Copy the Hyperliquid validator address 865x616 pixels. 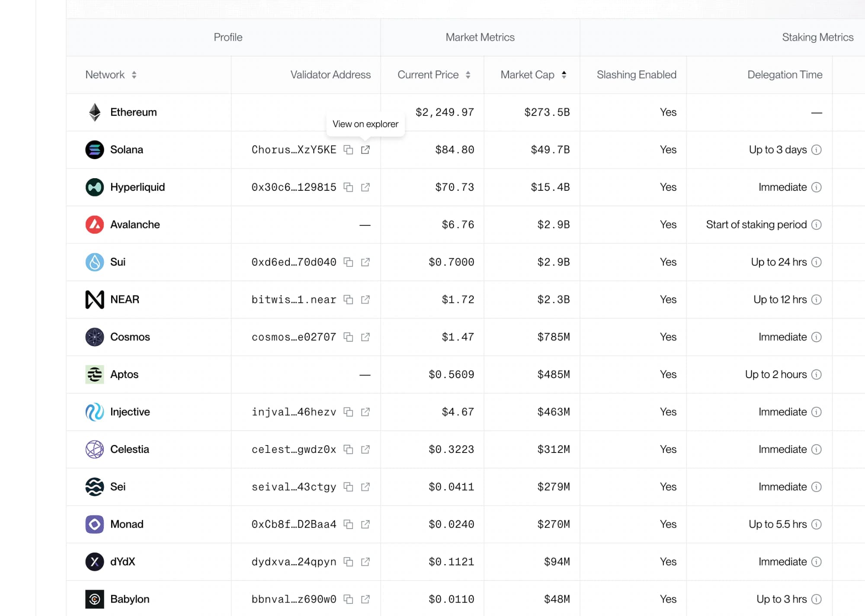(x=348, y=187)
